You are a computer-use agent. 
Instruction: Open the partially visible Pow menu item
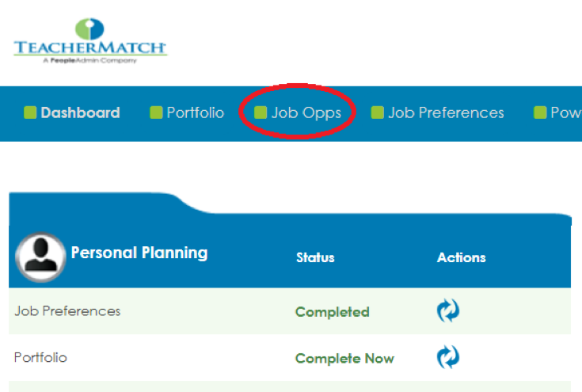pos(565,112)
